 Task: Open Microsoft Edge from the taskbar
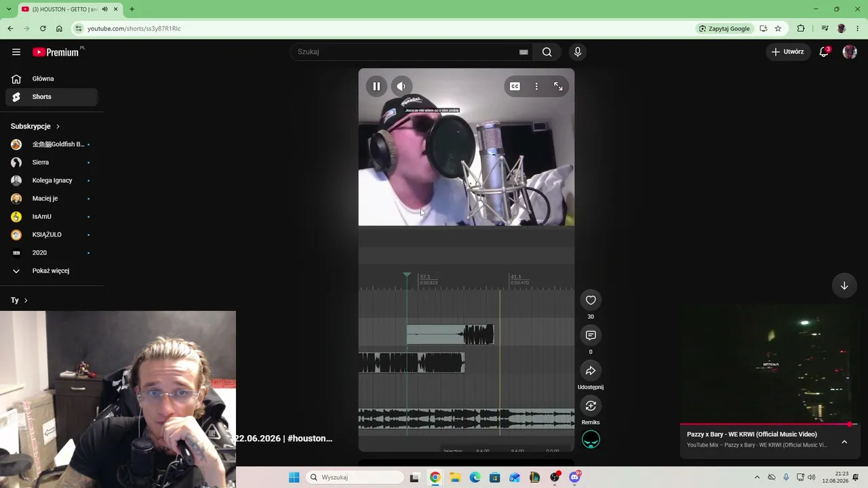475,477
